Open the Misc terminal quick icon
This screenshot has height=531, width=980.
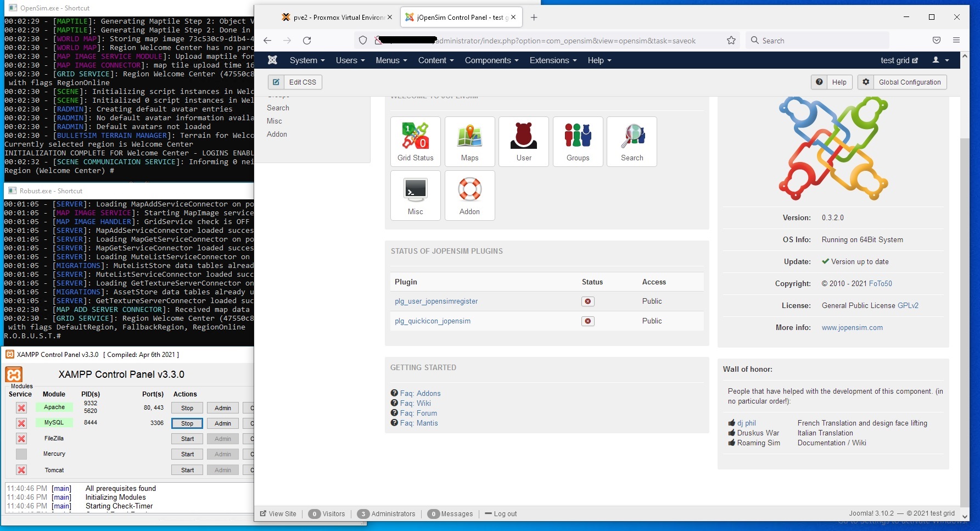point(415,195)
